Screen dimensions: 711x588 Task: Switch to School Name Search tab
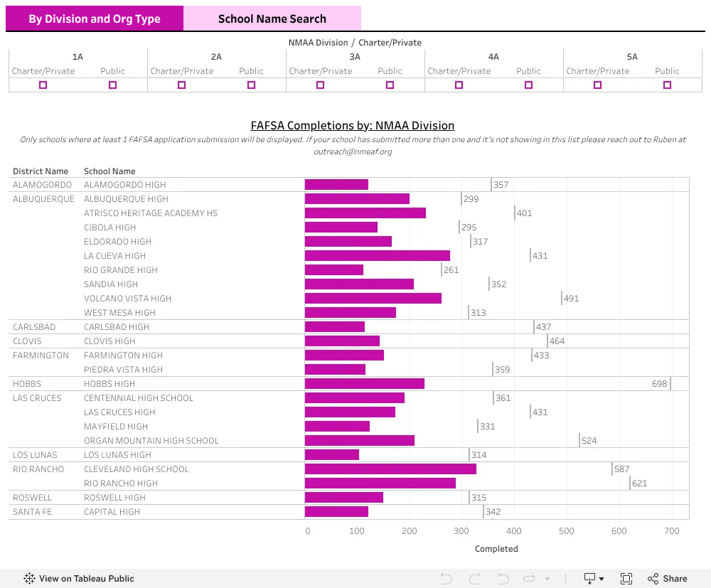click(272, 18)
